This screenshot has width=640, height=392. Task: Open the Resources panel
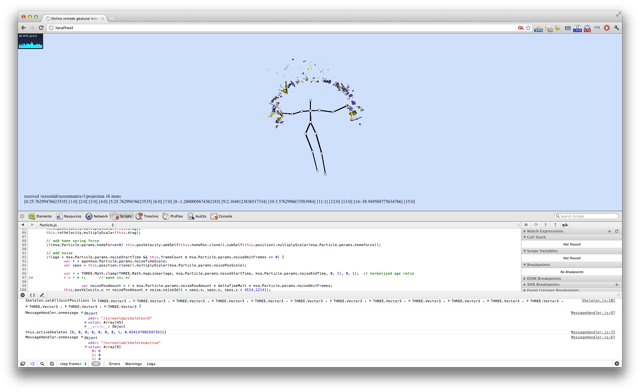[x=69, y=216]
